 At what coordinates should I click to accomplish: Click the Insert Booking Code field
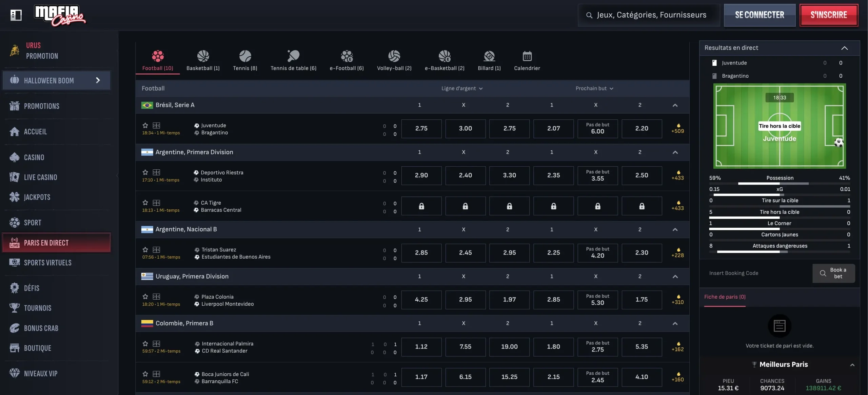(756, 273)
